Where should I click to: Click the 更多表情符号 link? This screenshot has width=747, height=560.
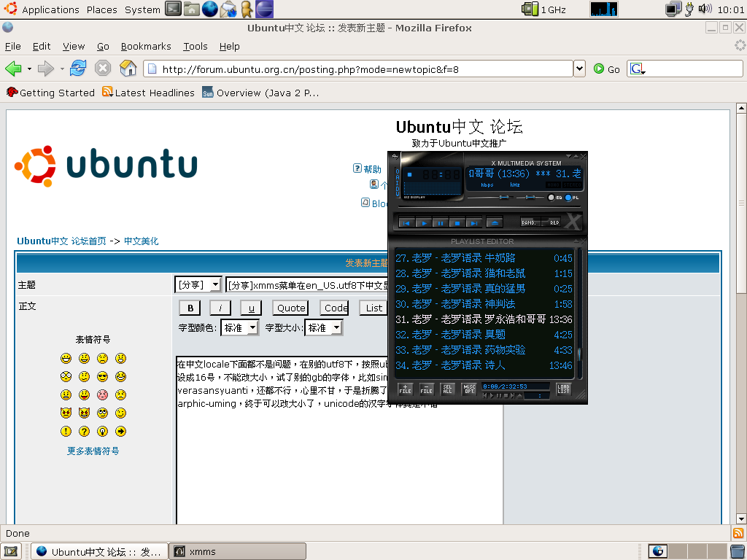point(93,451)
